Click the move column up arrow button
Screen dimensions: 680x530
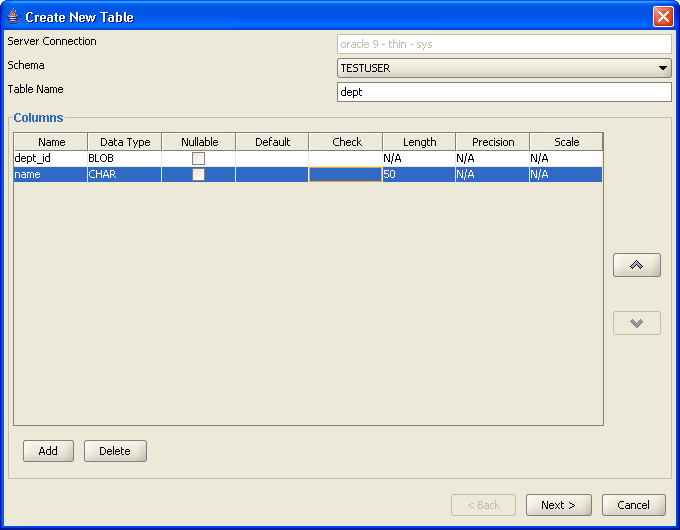pyautogui.click(x=636, y=265)
